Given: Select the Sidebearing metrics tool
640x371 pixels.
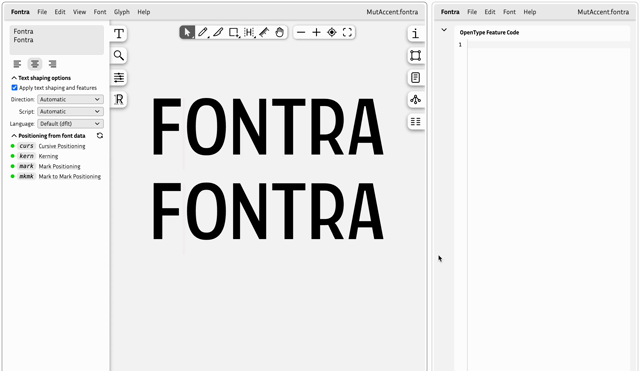Looking at the screenshot, I should tap(249, 32).
